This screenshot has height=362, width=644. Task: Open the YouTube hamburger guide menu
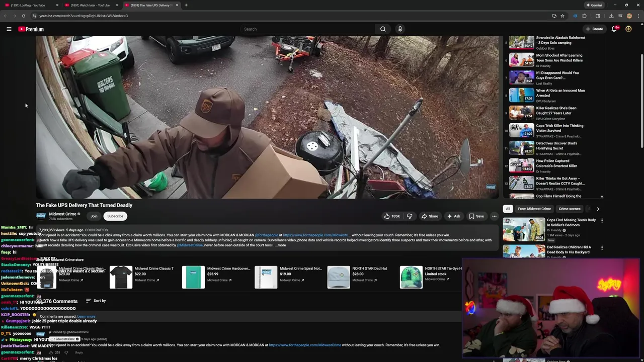[x=9, y=29]
